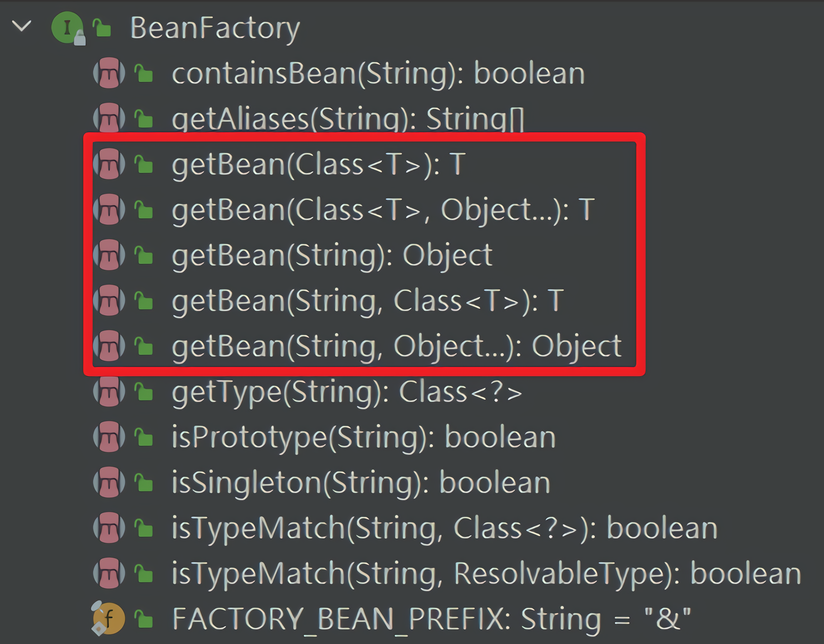Click public access icon beside BeanFactory
824x644 pixels.
(x=102, y=28)
